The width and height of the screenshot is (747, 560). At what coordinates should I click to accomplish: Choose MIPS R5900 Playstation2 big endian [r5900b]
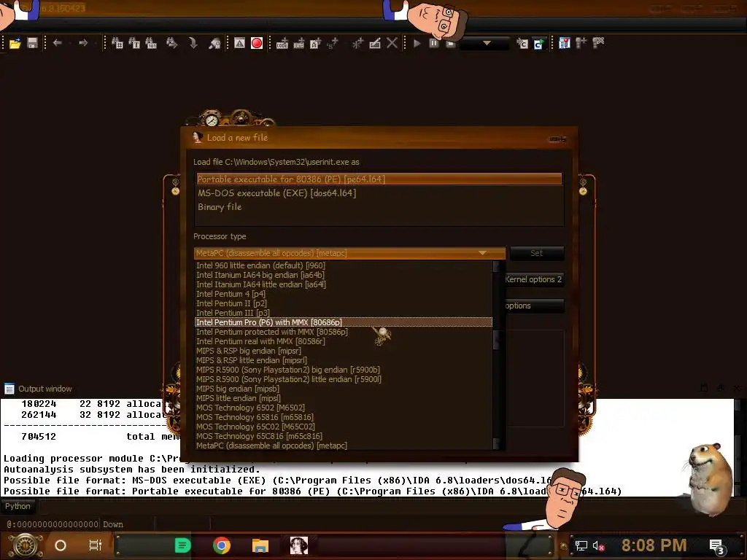(344, 370)
